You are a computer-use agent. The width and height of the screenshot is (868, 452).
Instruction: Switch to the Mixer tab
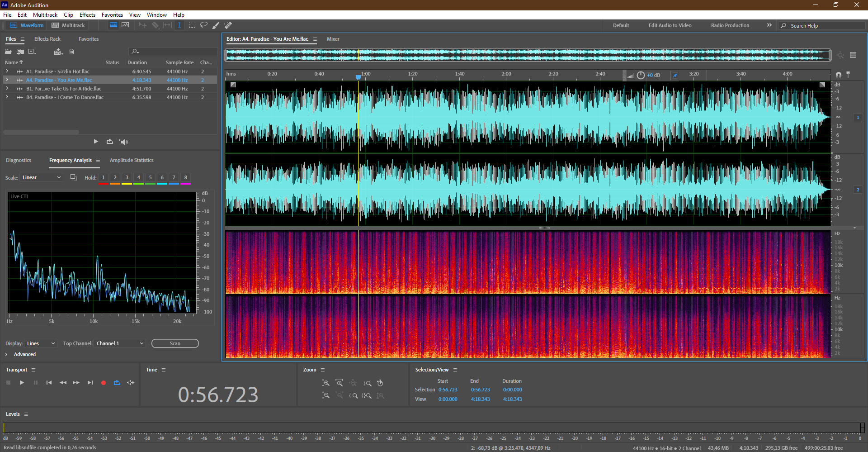333,39
